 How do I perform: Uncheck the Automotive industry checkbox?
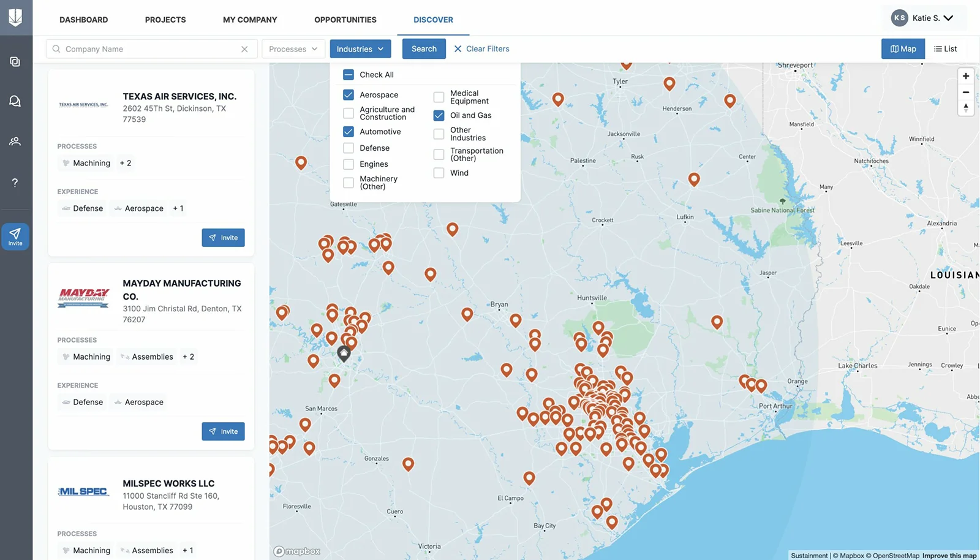349,132
